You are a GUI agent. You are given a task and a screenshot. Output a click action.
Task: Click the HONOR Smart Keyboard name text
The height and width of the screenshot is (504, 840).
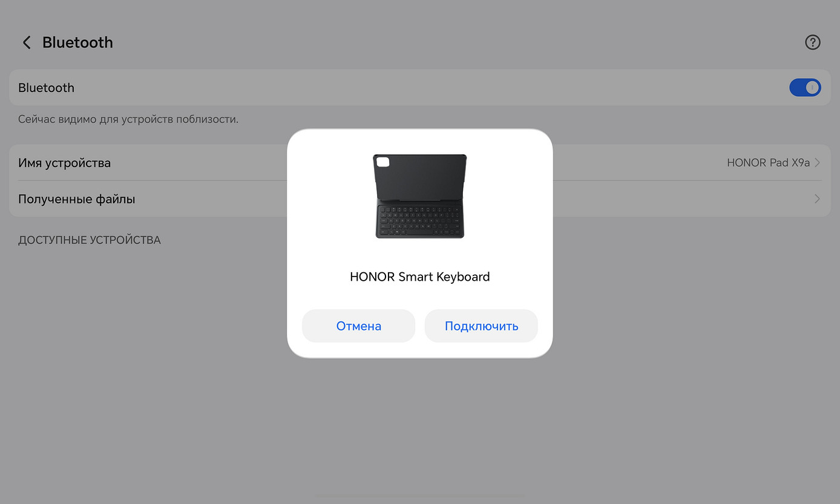419,277
